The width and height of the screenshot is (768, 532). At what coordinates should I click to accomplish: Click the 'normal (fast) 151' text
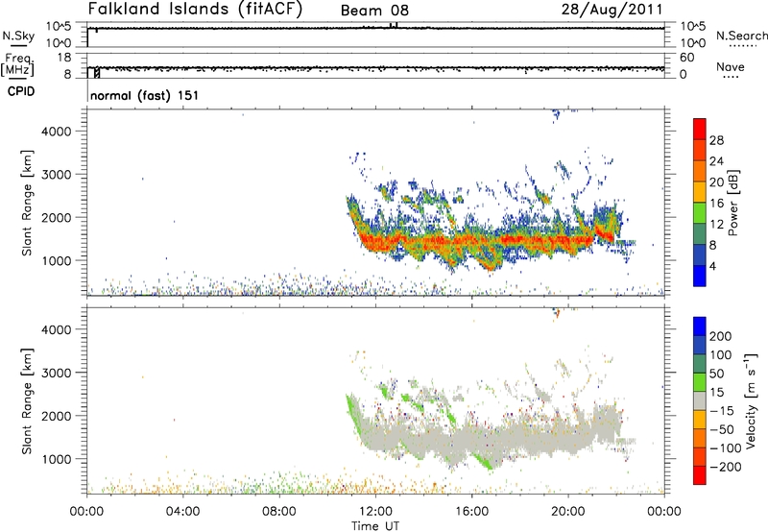click(144, 95)
